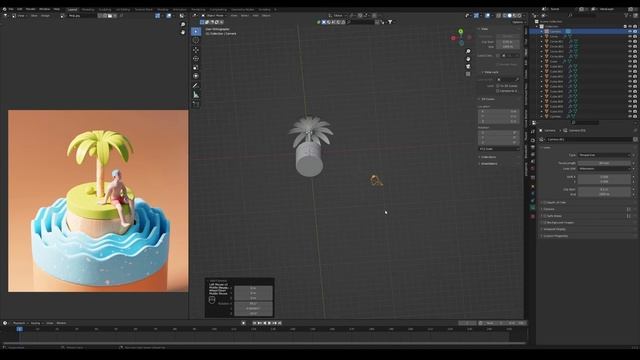The height and width of the screenshot is (360, 640).
Task: Toggle the viewport overlays button
Action: click(x=487, y=16)
